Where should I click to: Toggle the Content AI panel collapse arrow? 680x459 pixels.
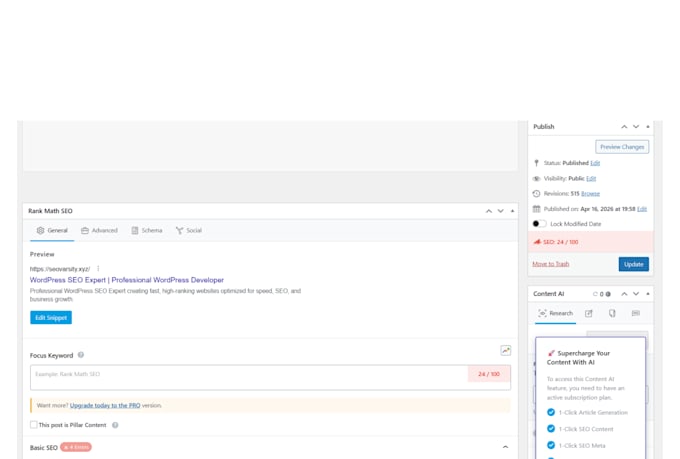[648, 294]
